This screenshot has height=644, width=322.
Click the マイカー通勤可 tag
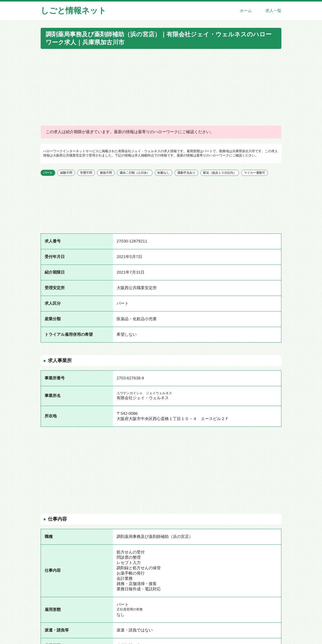pyautogui.click(x=255, y=173)
